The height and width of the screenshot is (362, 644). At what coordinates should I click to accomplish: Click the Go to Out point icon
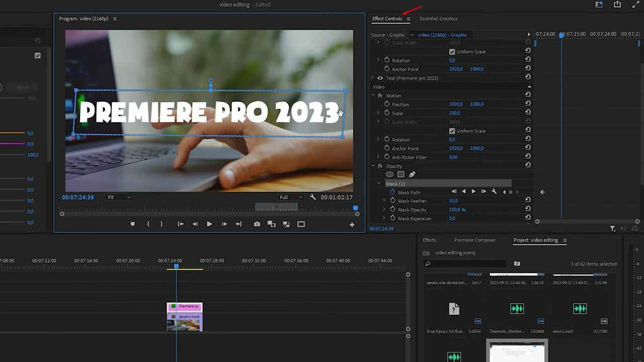point(238,224)
